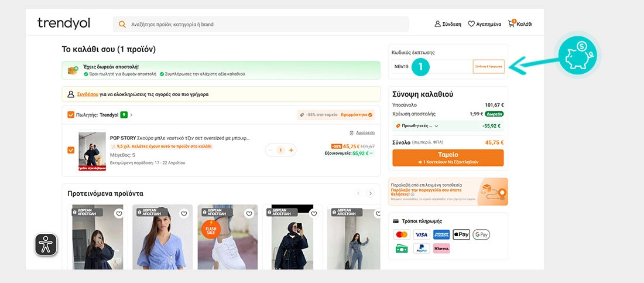The width and height of the screenshot is (644, 283).
Task: Toggle the seller Trendyol checkbox
Action: pyautogui.click(x=71, y=115)
